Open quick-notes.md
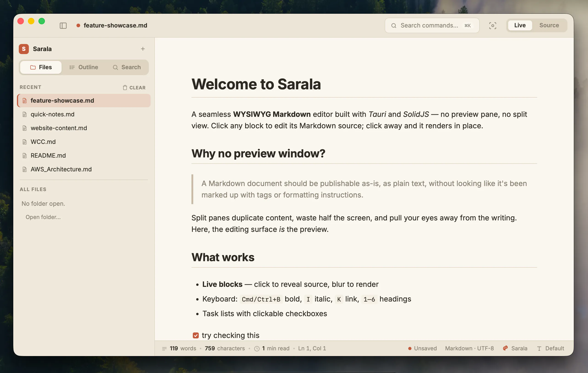 pyautogui.click(x=84, y=114)
